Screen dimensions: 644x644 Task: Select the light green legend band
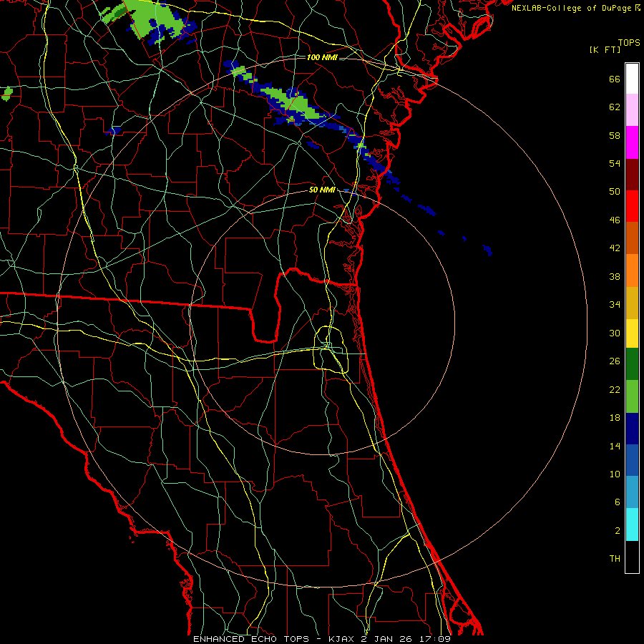click(632, 396)
